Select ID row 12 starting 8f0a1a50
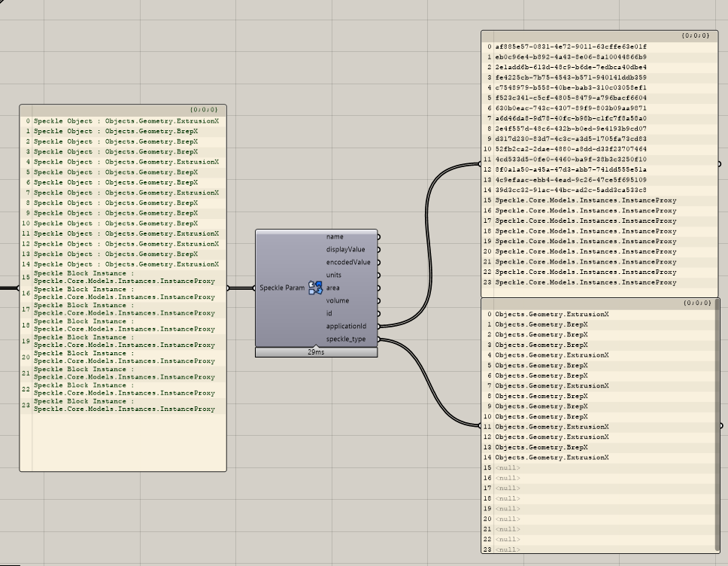Image resolution: width=728 pixels, height=566 pixels. click(x=571, y=169)
